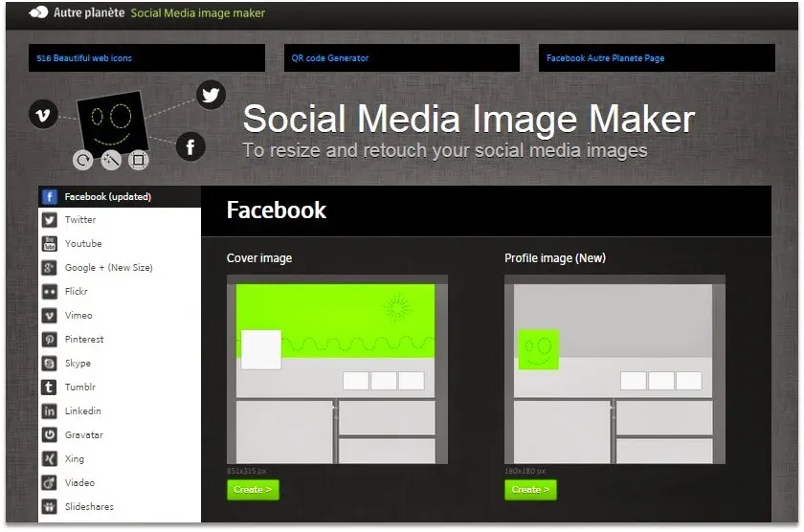The width and height of the screenshot is (804, 532).
Task: Click the Skype icon in sidebar
Action: coord(49,364)
